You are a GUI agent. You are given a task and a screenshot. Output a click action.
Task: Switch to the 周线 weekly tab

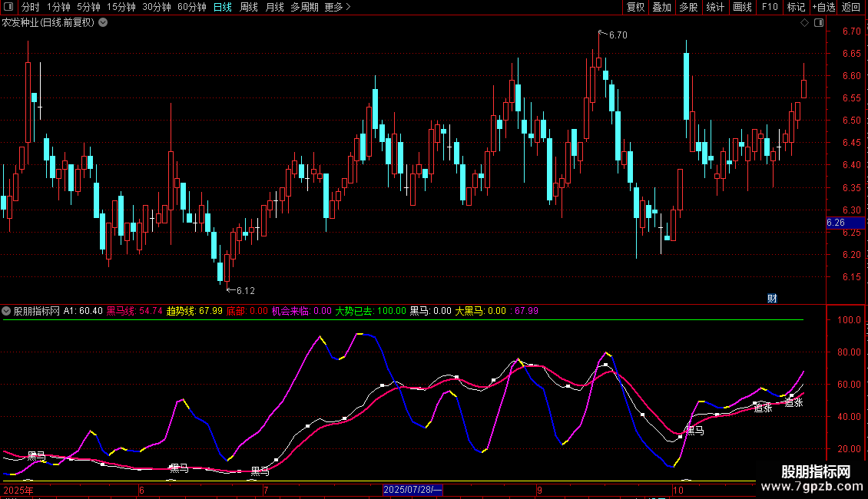(x=249, y=7)
